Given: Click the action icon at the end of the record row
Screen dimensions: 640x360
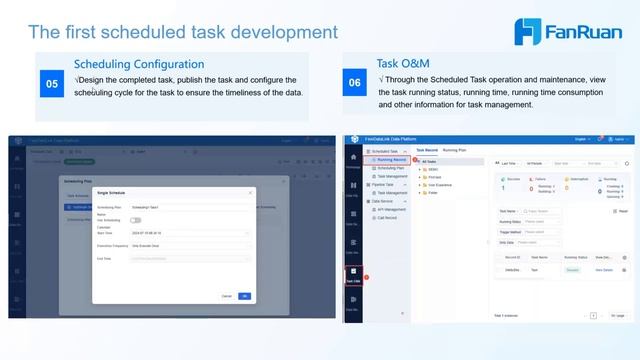Looking at the screenshot, I should click(624, 270).
